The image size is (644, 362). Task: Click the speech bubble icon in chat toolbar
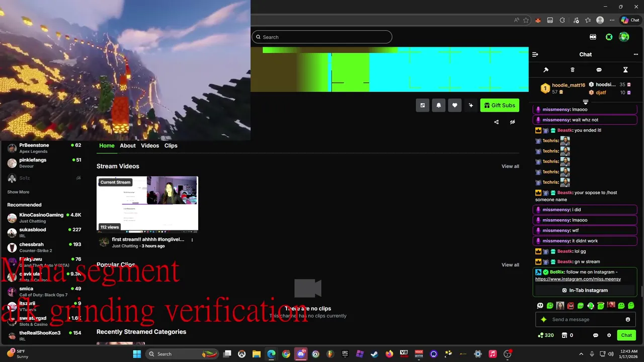tap(599, 70)
